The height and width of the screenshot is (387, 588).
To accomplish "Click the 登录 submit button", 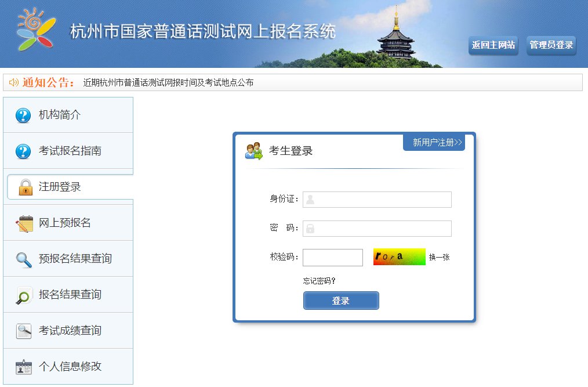I will coord(341,301).
